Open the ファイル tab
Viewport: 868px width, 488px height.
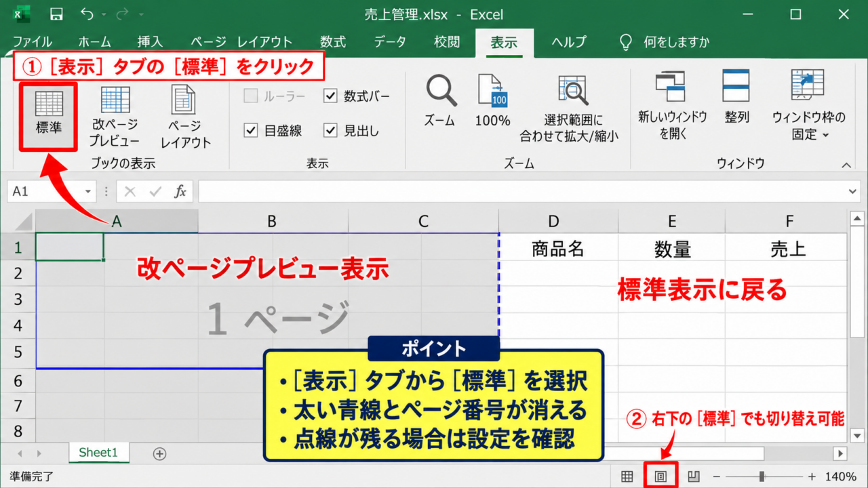(32, 42)
